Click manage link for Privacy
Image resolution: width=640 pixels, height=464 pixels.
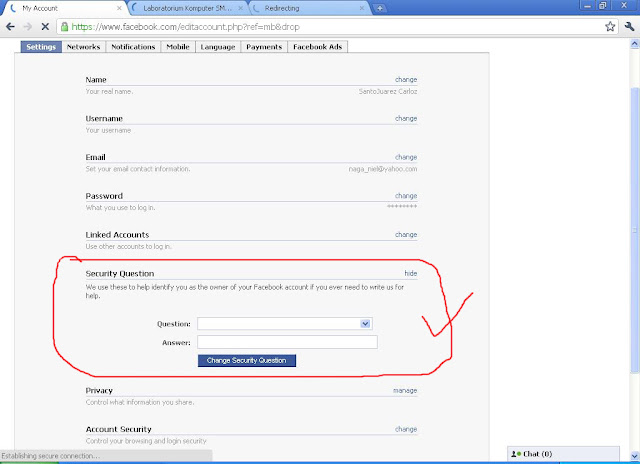click(x=405, y=391)
